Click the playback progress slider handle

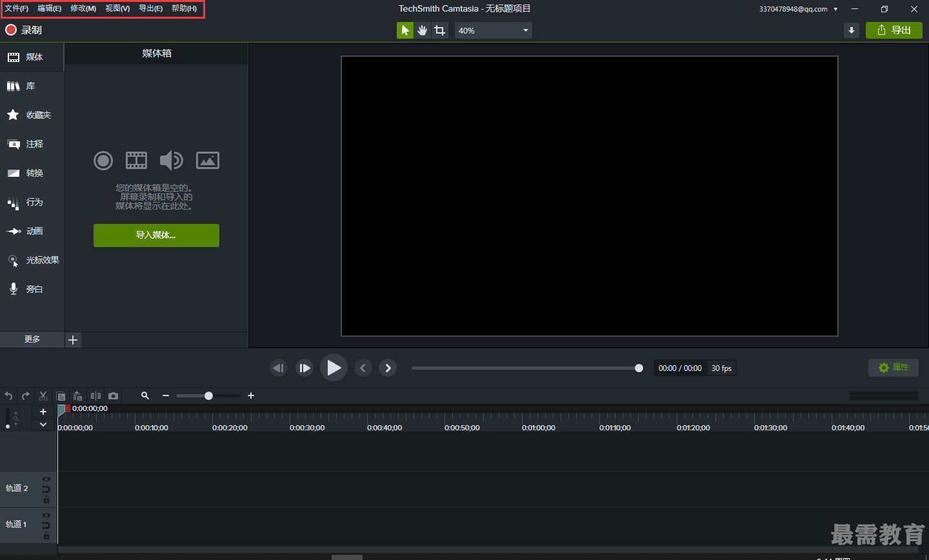point(639,368)
